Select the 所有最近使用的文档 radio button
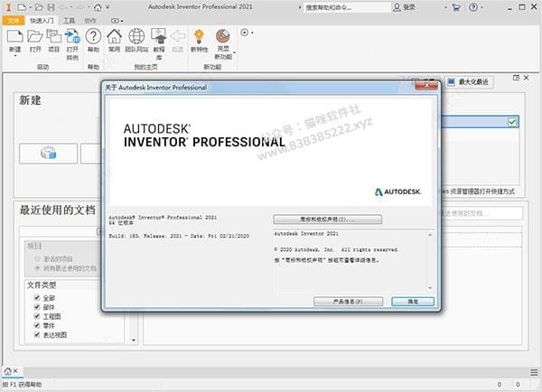 click(37, 268)
